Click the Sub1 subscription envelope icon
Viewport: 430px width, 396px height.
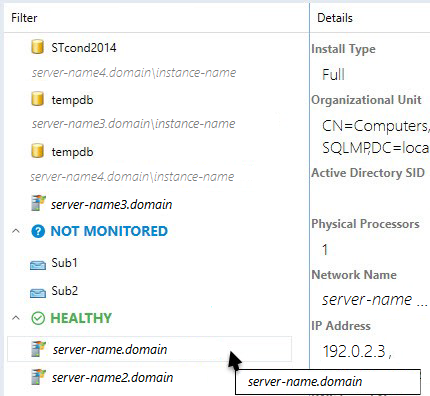[x=38, y=265]
